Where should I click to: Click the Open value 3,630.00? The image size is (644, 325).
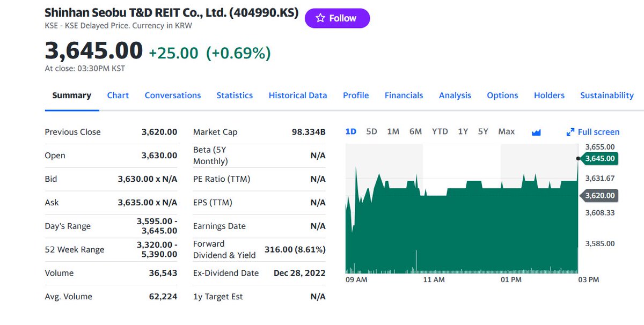click(159, 156)
